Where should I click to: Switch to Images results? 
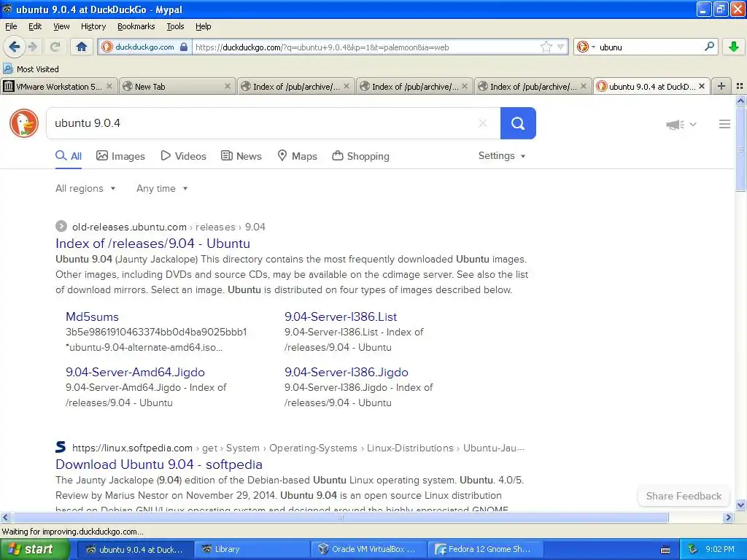[x=120, y=156]
